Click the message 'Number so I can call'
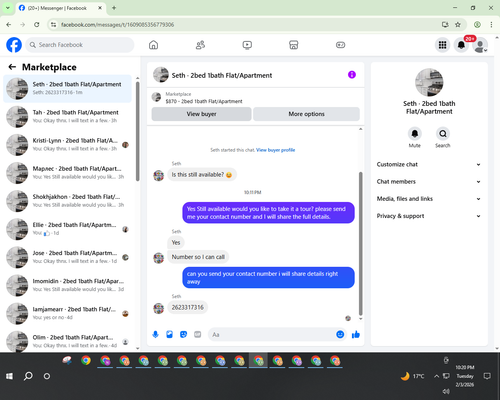The height and width of the screenshot is (400, 500). [198, 257]
